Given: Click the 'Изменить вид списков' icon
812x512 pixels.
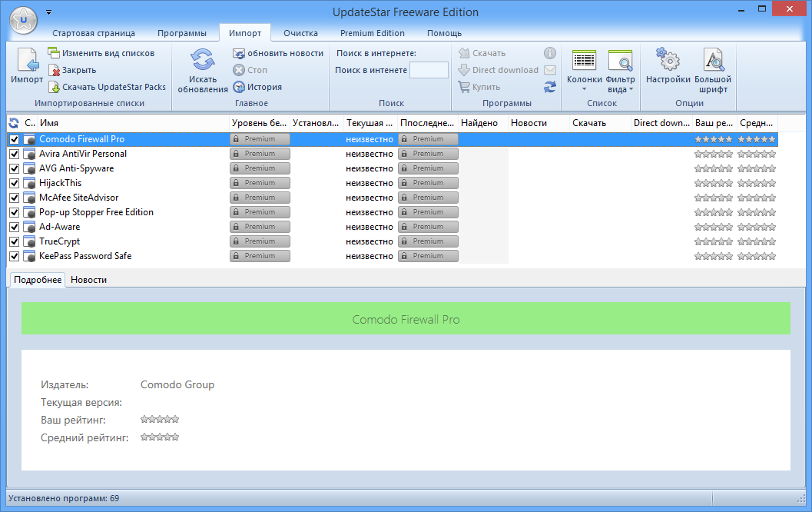Looking at the screenshot, I should coord(54,53).
